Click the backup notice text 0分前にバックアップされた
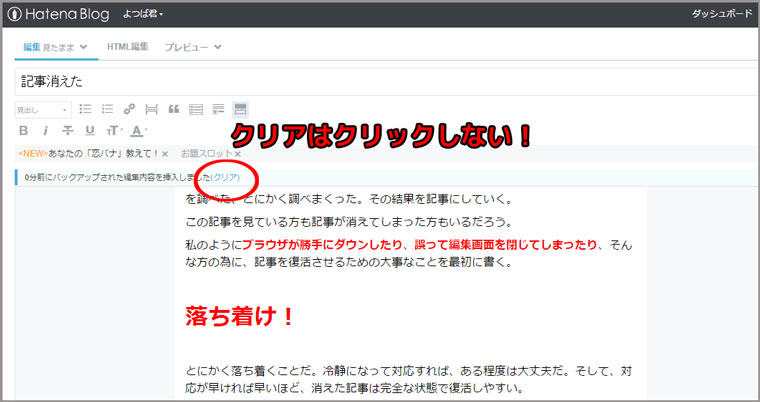Screen dimensions: 760x402 pos(118,177)
